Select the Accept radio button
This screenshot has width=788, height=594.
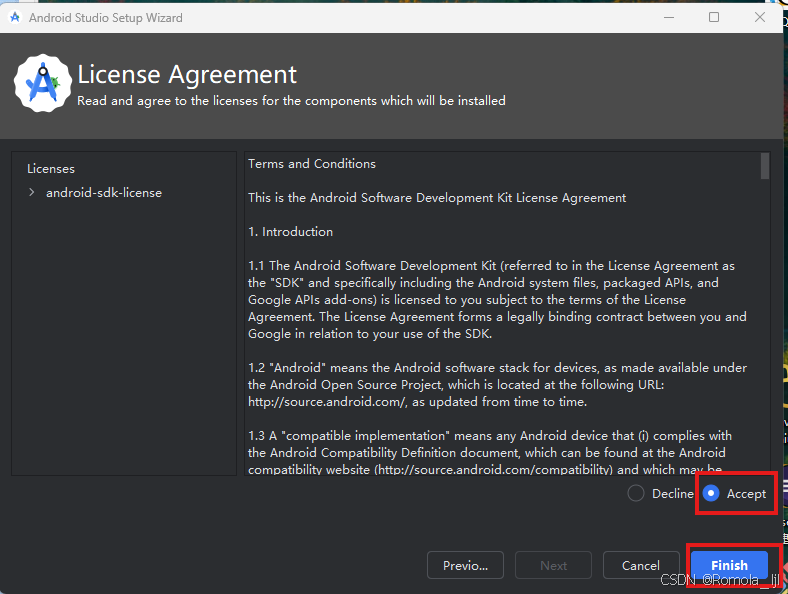[x=711, y=493]
